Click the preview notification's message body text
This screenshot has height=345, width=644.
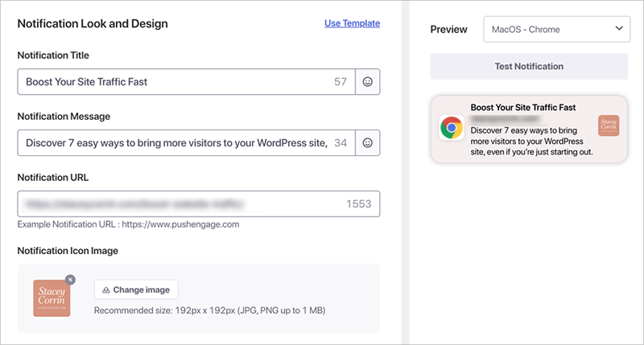point(531,140)
